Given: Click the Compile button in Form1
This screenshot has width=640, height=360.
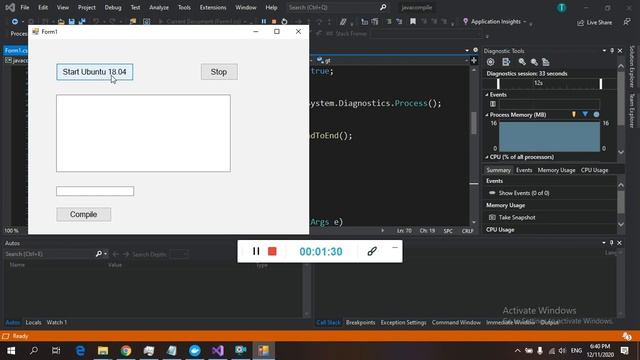Looking at the screenshot, I should click(84, 214).
